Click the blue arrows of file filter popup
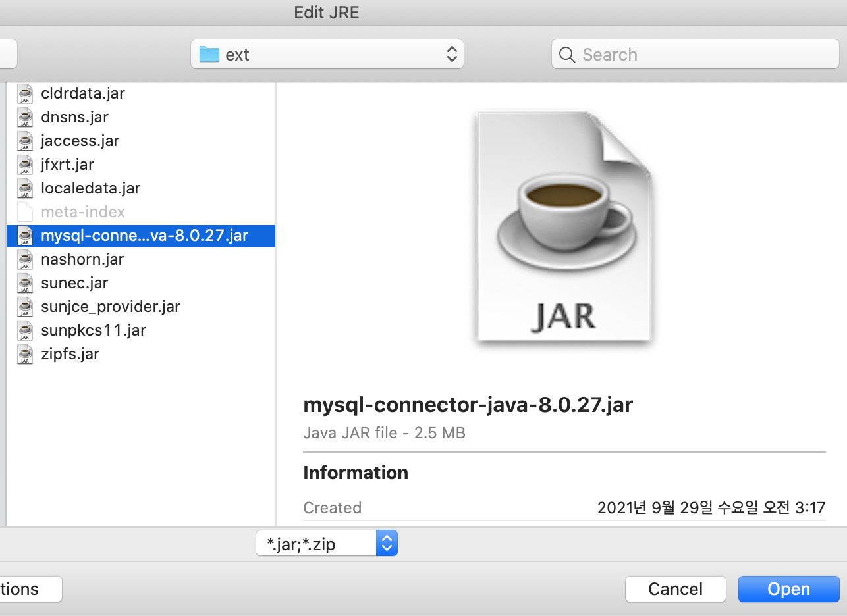Image resolution: width=847 pixels, height=616 pixels. click(x=387, y=544)
